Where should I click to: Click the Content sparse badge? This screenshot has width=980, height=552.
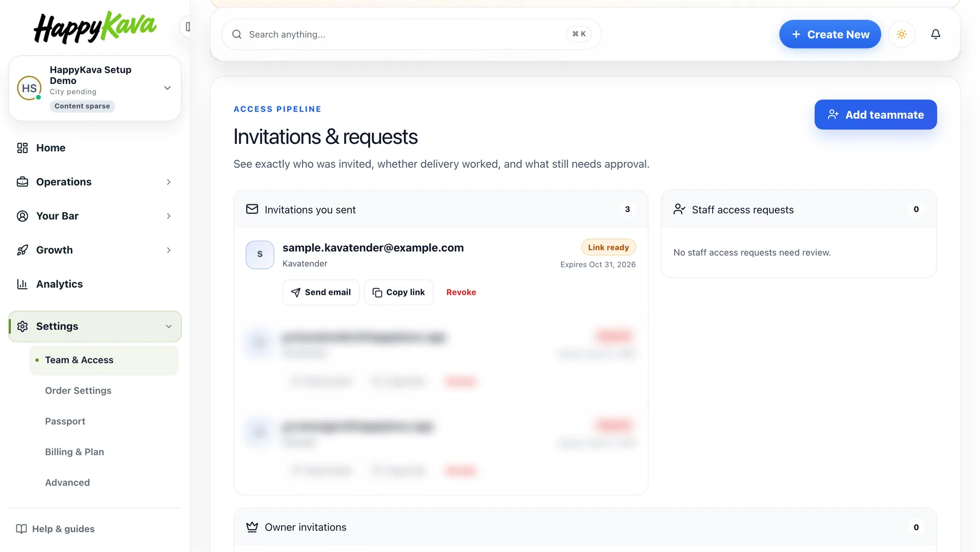pos(82,106)
